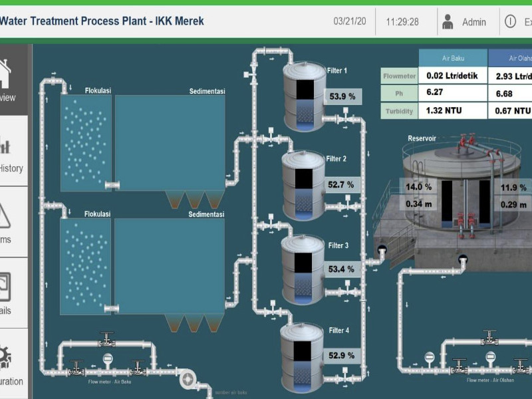The height and width of the screenshot is (399, 532).
Task: Click the Filter 2 level reading 52.7 %
Action: 342,184
